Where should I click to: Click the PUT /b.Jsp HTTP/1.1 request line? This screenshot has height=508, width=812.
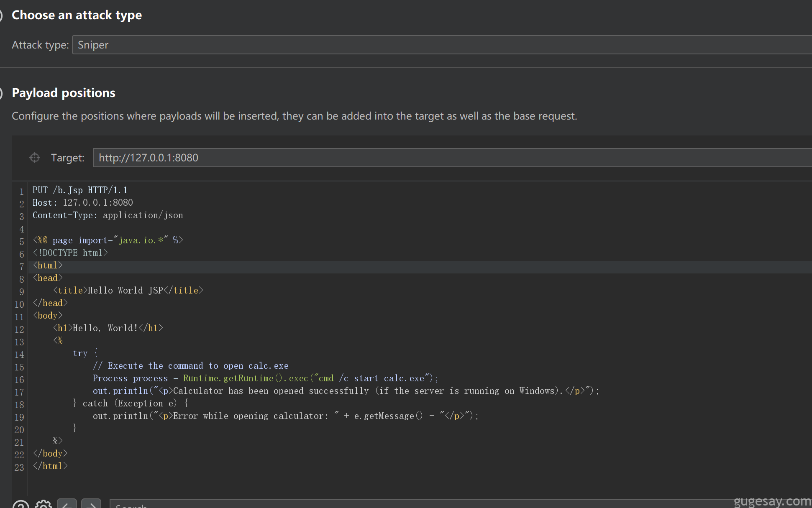click(80, 190)
